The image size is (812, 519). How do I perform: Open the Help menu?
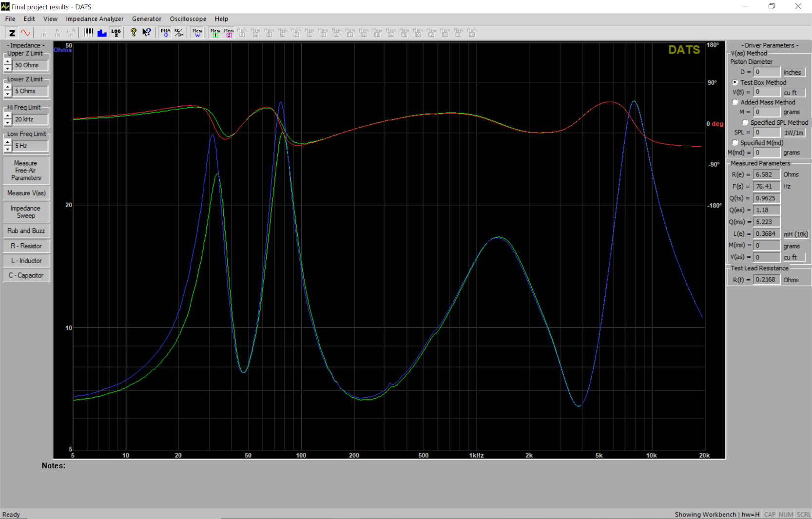221,19
